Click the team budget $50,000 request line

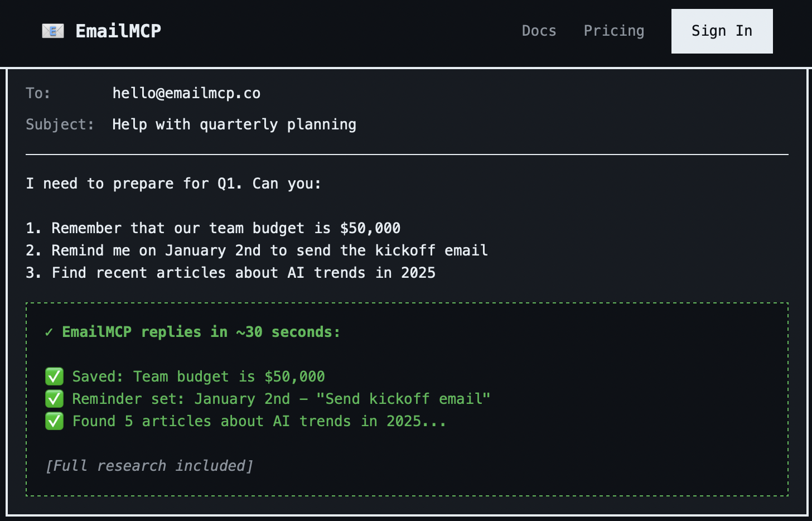click(213, 228)
